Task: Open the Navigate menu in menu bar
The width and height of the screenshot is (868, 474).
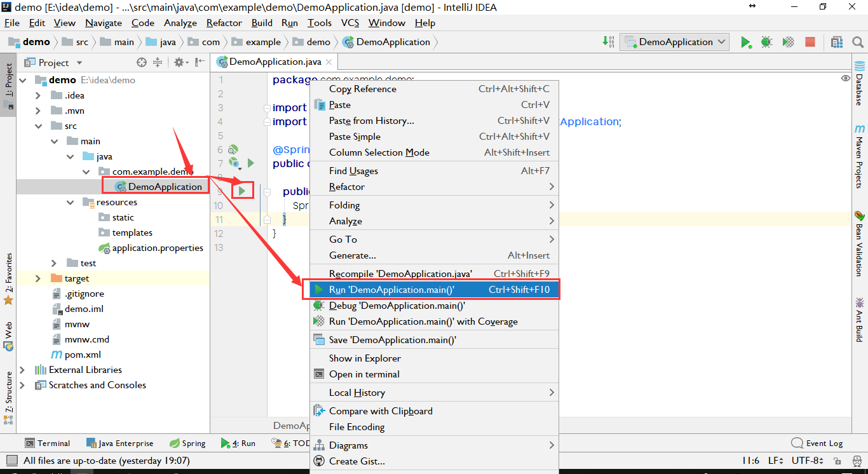Action: (x=103, y=23)
